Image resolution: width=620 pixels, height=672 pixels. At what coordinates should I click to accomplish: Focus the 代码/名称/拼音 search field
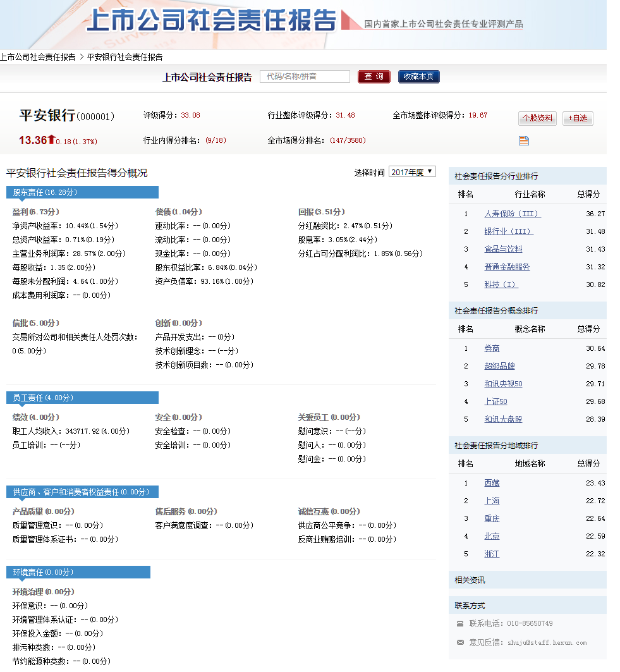305,76
